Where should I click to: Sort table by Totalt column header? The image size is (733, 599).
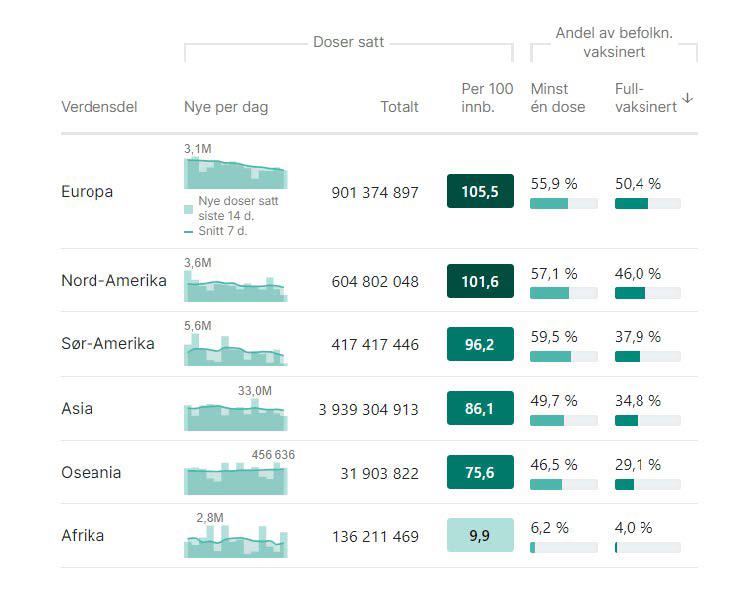(x=399, y=107)
